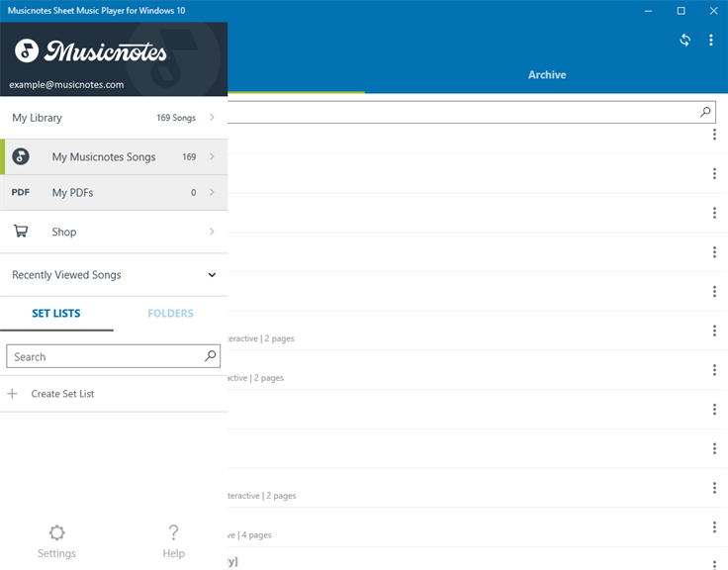
Task: Click the shopping cart icon
Action: tap(21, 232)
